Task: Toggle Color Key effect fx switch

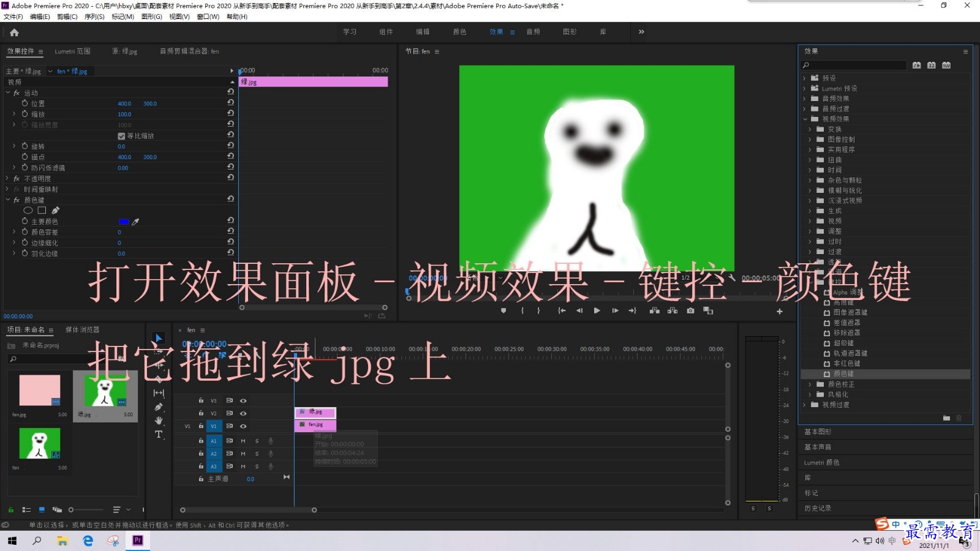Action: coord(17,200)
